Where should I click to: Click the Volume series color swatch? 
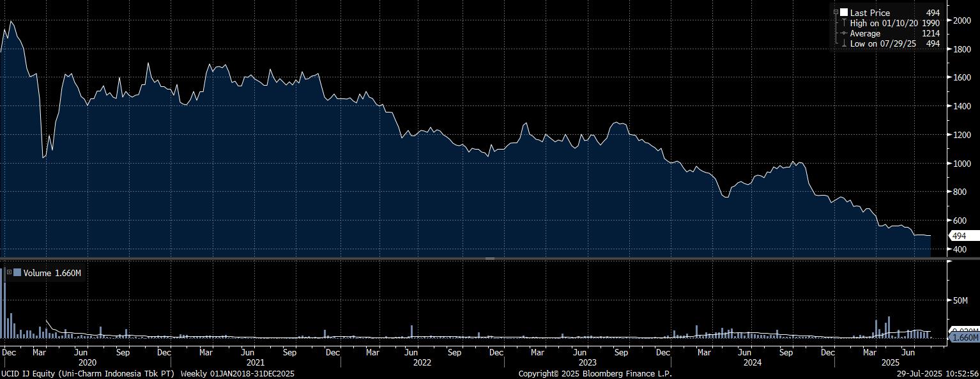[x=17, y=273]
